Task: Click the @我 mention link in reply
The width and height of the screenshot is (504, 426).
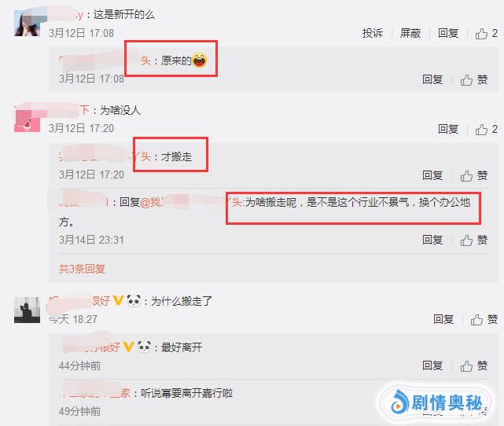Action: 152,203
